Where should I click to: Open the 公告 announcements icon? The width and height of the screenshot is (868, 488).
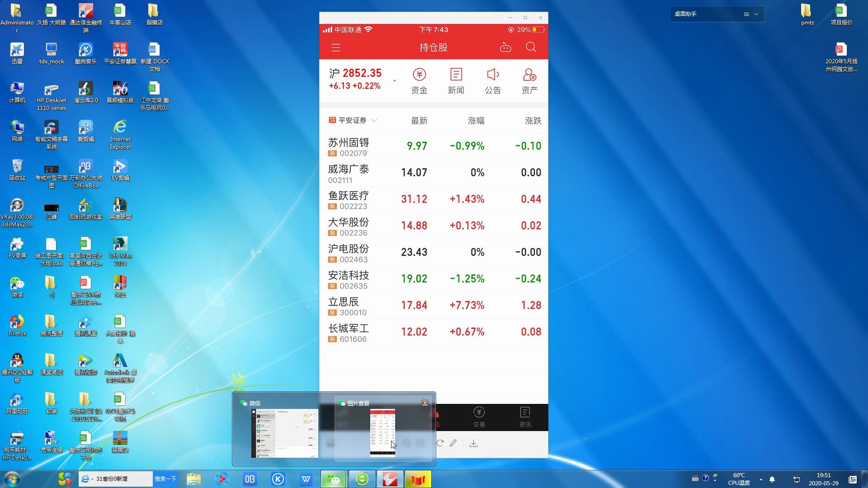coord(493,81)
